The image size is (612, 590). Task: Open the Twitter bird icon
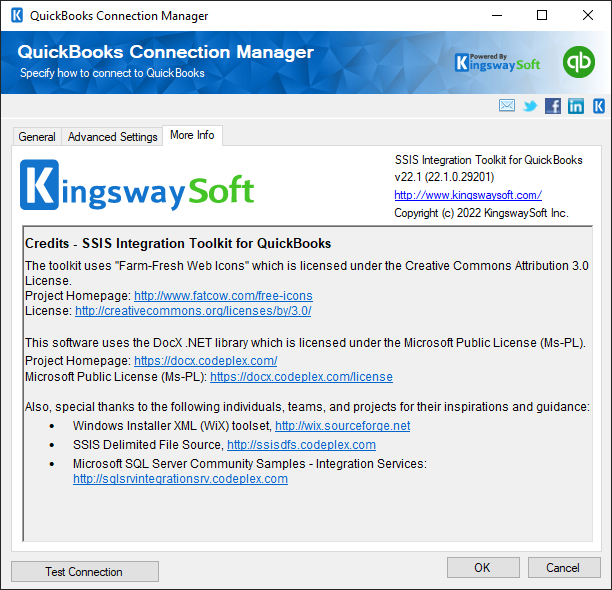530,106
